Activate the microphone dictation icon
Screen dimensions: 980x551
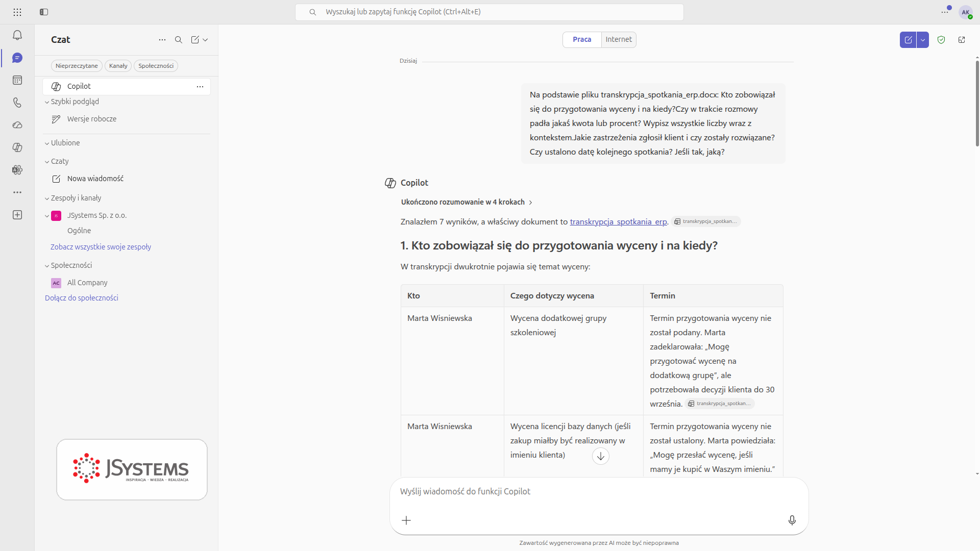coord(792,520)
